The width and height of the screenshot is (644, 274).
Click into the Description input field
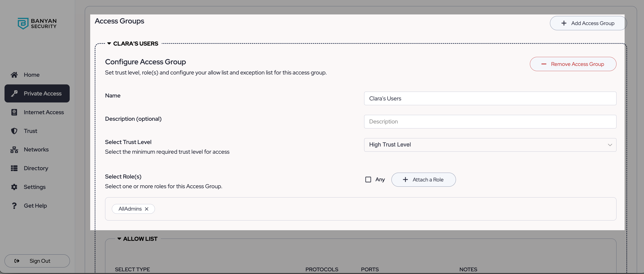(490, 122)
